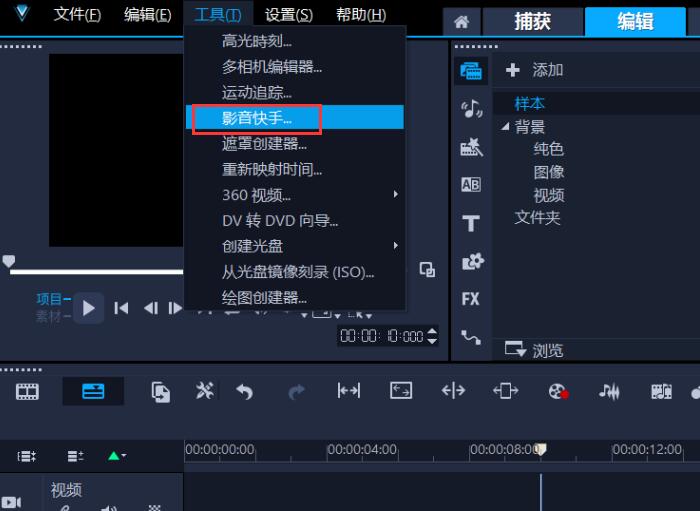The width and height of the screenshot is (700, 511).
Task: Open the record/capture option reel icon
Action: [558, 391]
